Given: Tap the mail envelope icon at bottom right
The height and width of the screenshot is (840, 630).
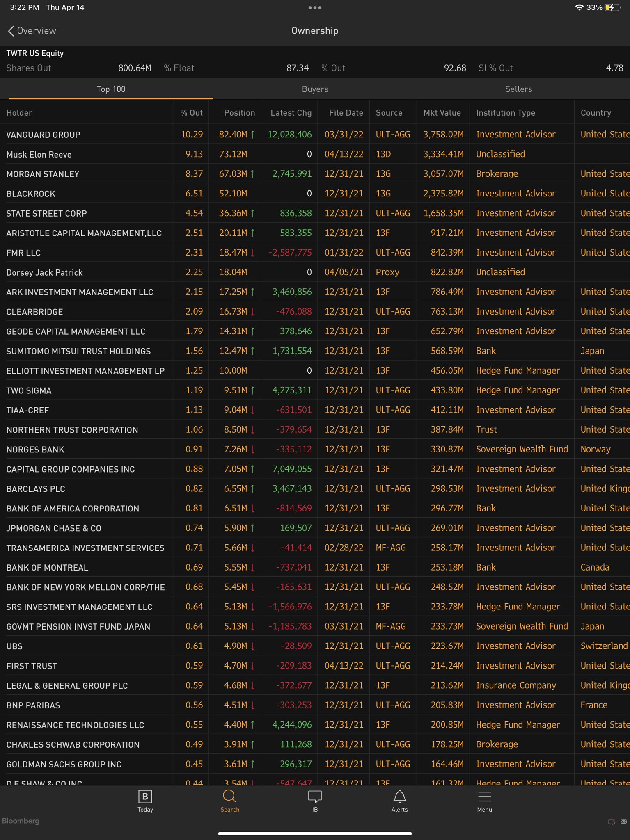Looking at the screenshot, I should tap(623, 822).
